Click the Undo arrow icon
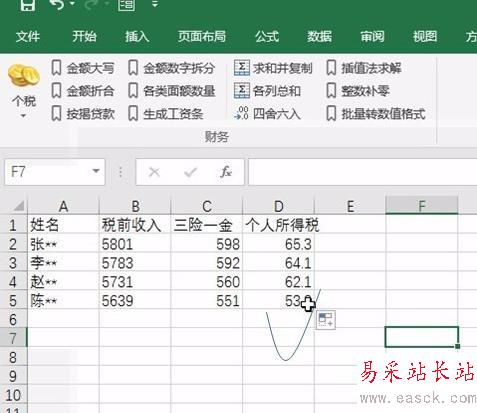The image size is (477, 413). pyautogui.click(x=57, y=4)
